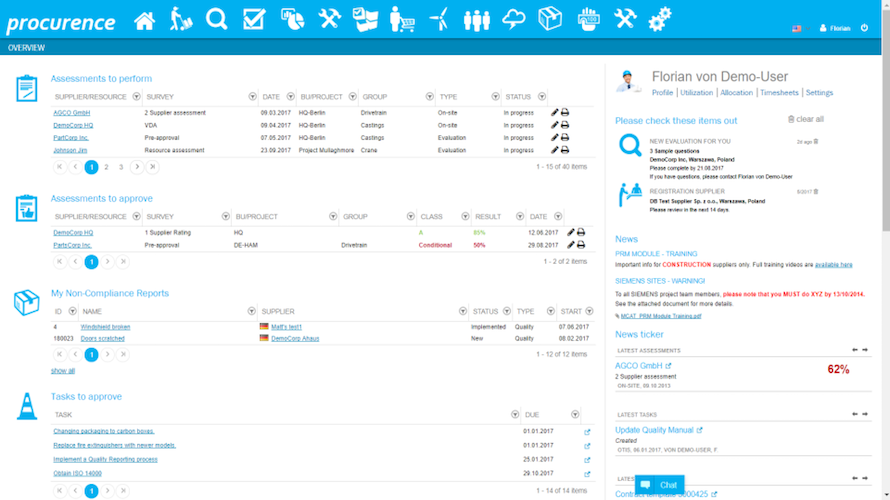Open the shopping cart person icon
Image resolution: width=890 pixels, height=500 pixels.
(402, 19)
